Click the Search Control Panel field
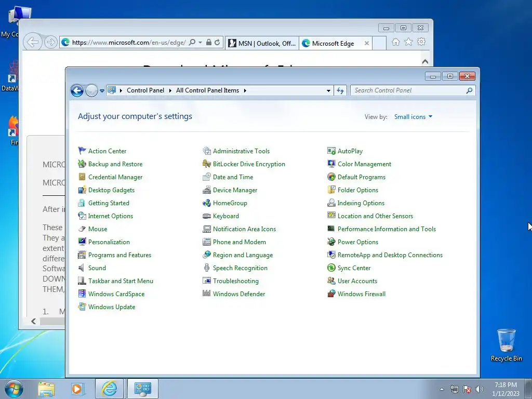Screen dimensions: 532x399 413,90
